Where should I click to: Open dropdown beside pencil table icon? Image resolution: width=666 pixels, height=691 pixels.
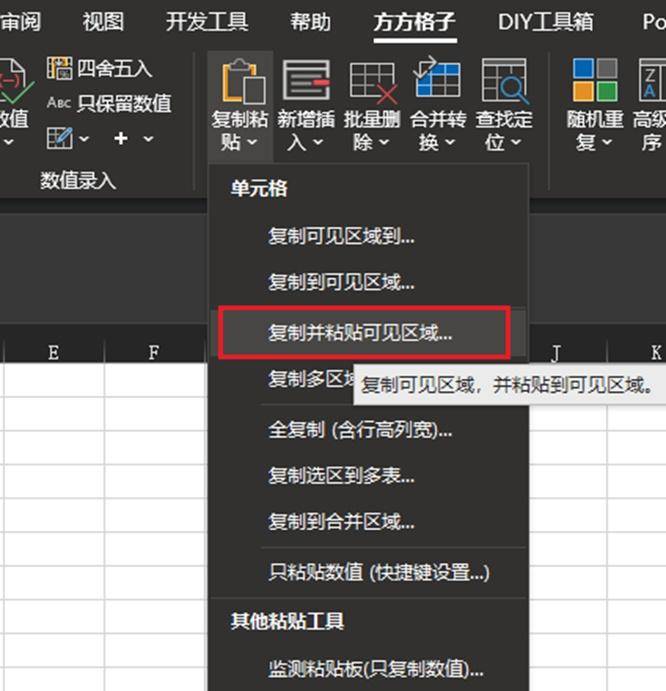tap(84, 139)
